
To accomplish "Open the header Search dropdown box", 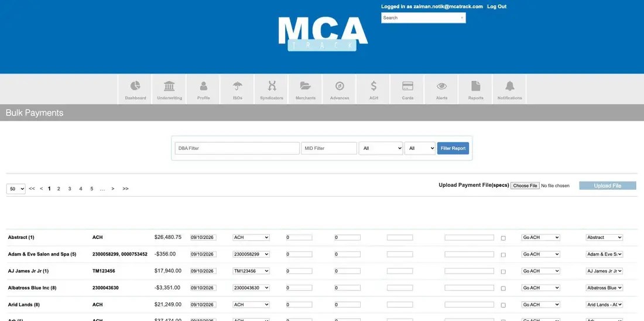I will (423, 18).
